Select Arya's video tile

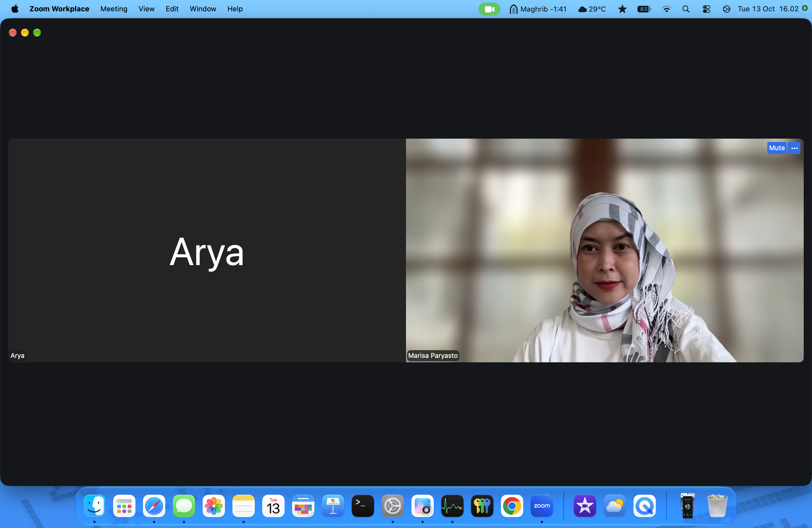coord(207,250)
